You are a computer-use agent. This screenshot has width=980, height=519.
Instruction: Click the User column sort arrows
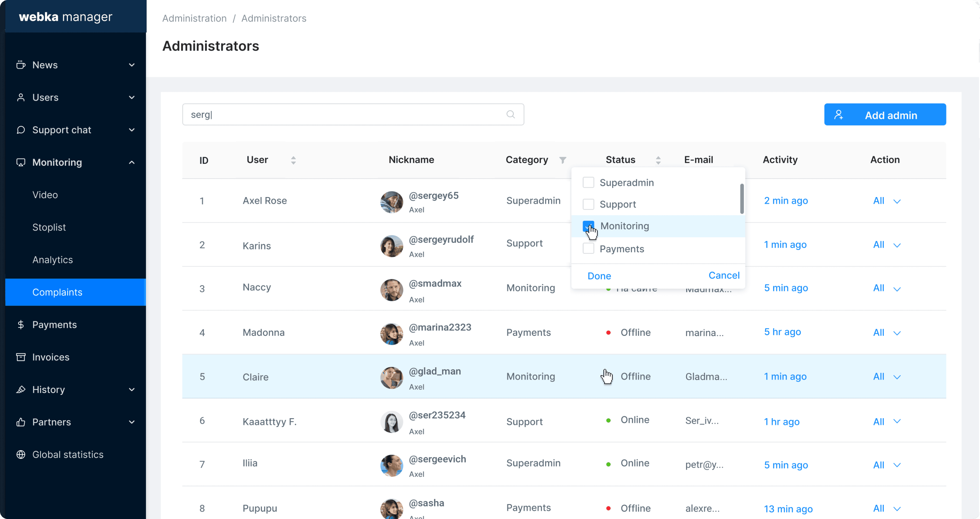(x=293, y=160)
